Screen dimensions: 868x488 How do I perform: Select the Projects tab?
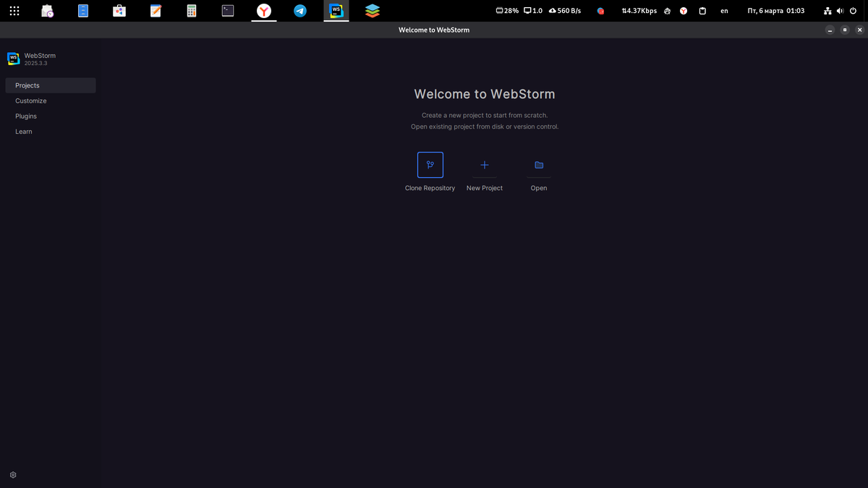pos(51,85)
